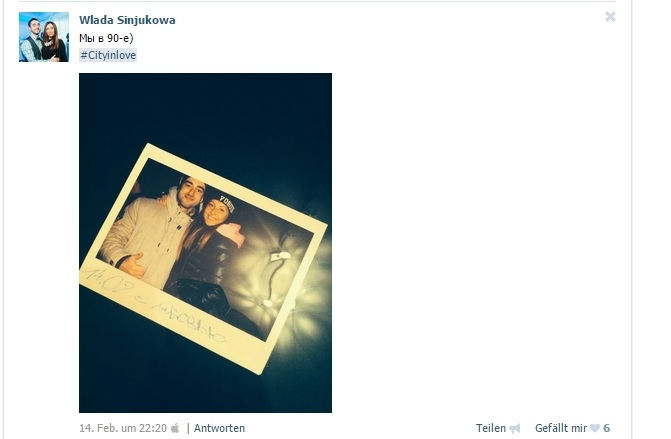Click the dark background above the Polaroid
This screenshot has height=439, width=671.
pyautogui.click(x=205, y=107)
